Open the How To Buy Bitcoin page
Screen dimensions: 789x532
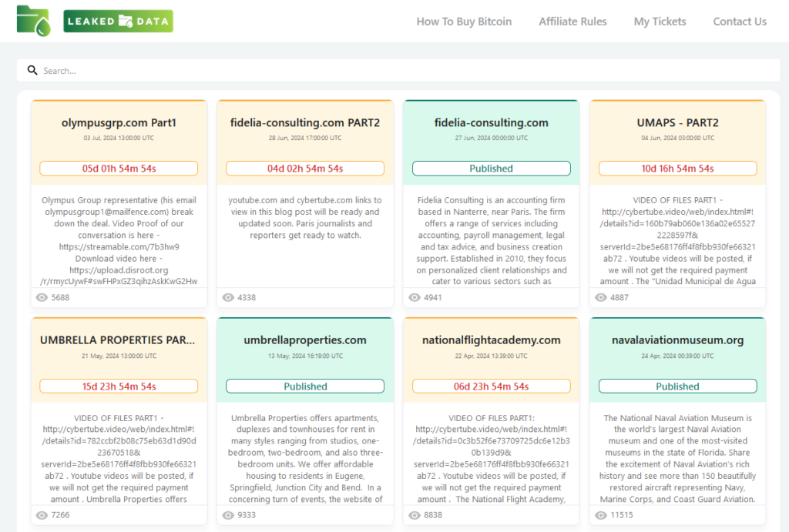[x=464, y=22]
